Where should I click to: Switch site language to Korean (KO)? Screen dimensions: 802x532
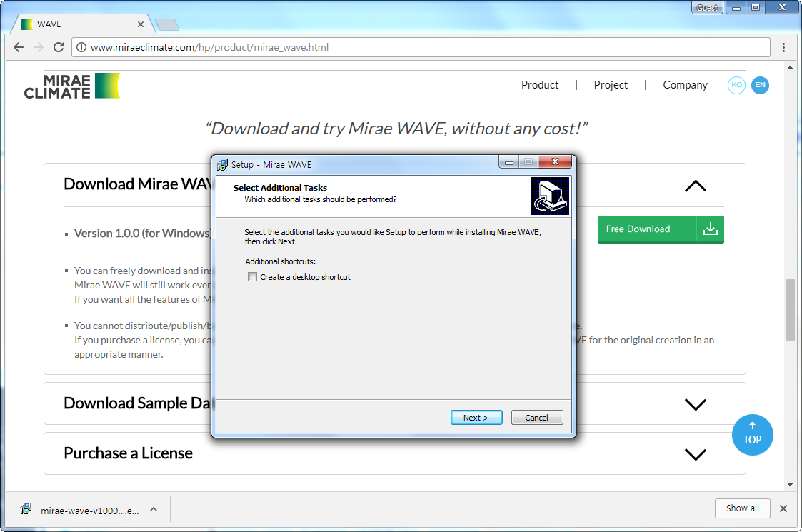[736, 85]
